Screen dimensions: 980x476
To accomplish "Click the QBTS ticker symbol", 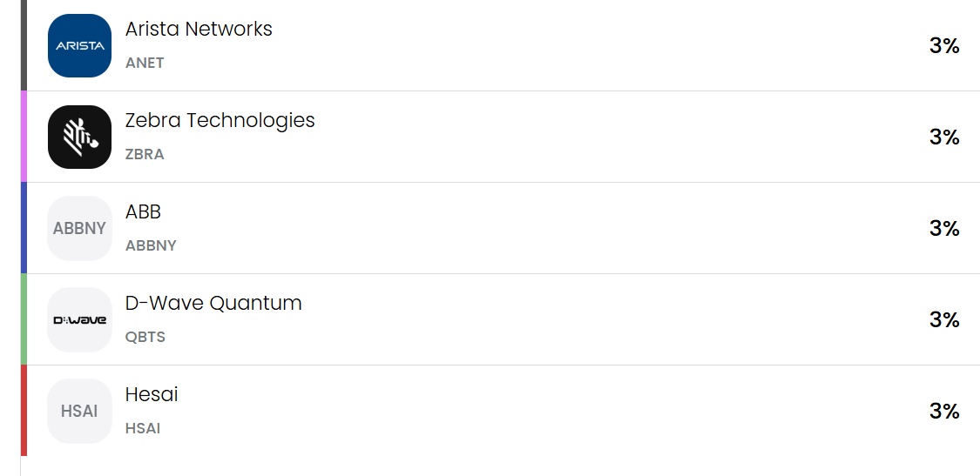I will pyautogui.click(x=145, y=338).
